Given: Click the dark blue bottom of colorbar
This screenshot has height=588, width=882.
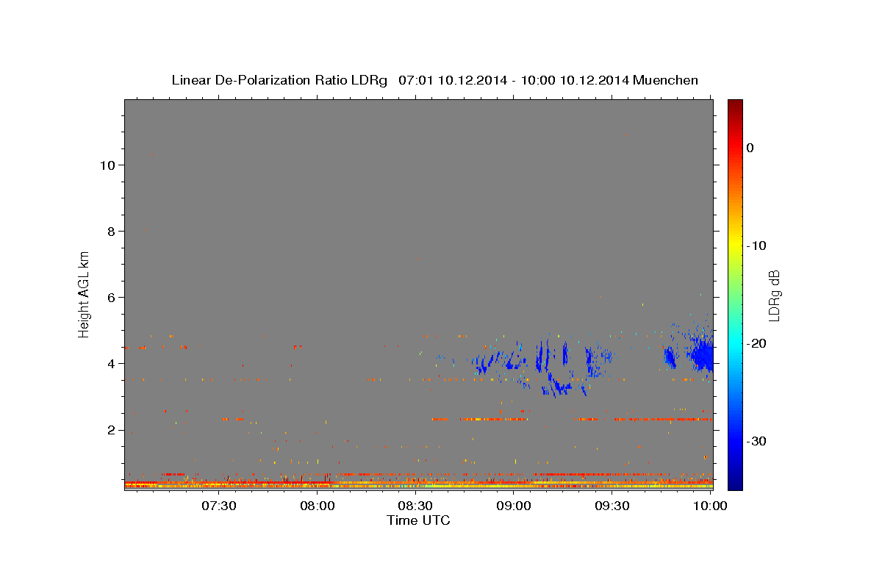Looking at the screenshot, I should tap(735, 481).
